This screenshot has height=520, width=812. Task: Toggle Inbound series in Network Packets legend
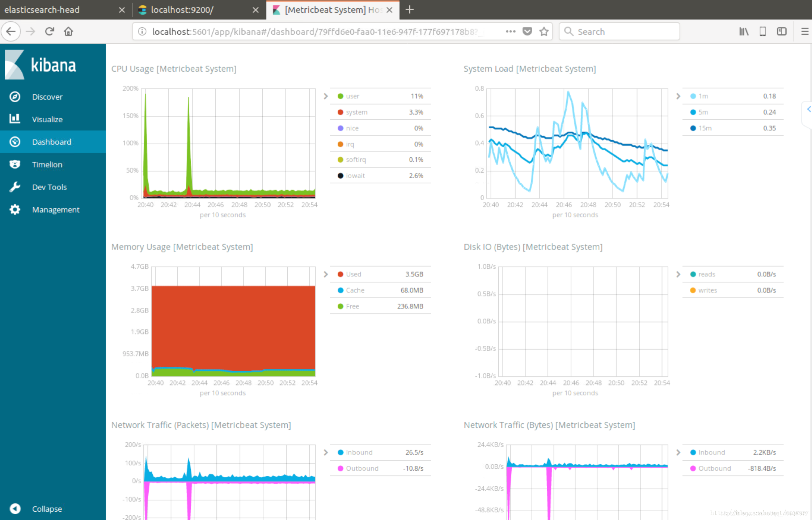pyautogui.click(x=380, y=452)
